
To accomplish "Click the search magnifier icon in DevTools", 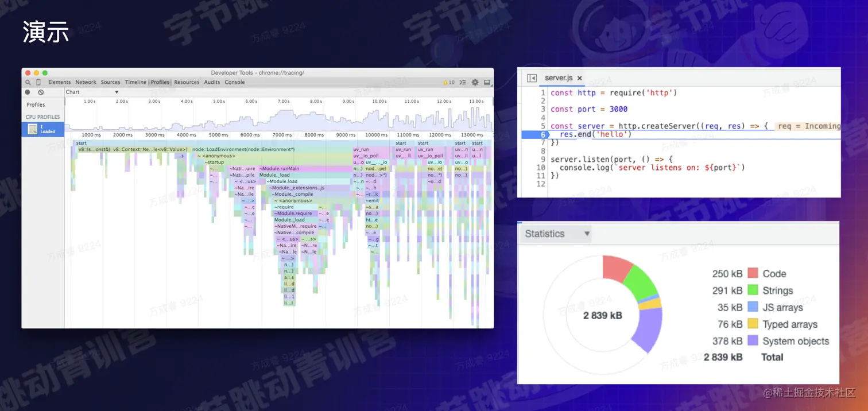I will click(x=28, y=83).
